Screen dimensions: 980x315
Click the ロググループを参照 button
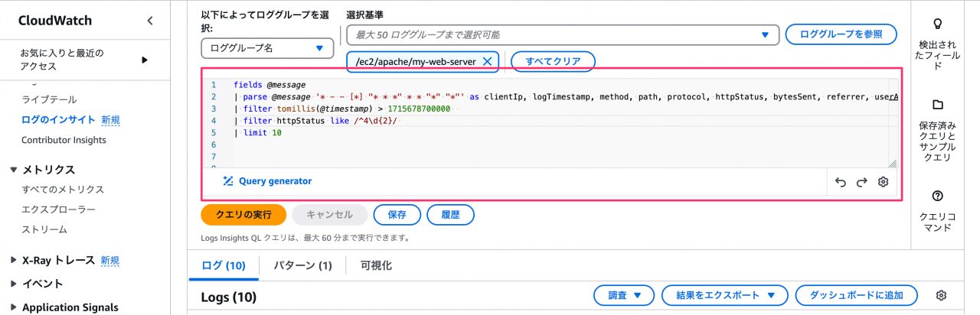click(841, 34)
